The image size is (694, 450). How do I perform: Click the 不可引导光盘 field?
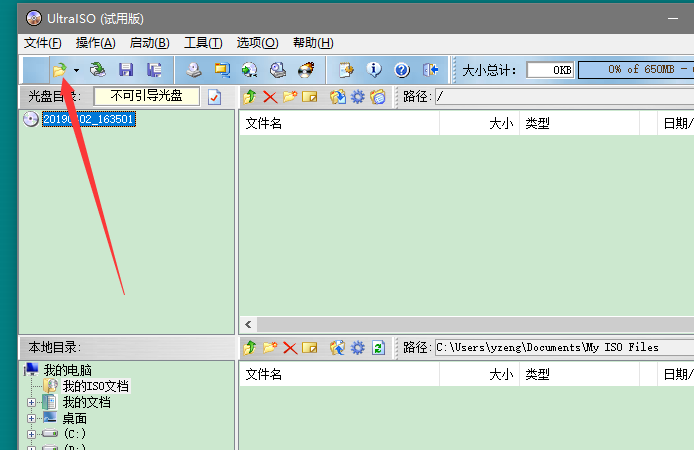147,96
